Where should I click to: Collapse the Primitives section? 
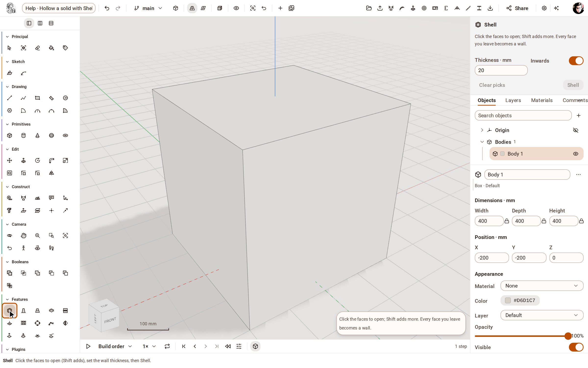pos(7,124)
